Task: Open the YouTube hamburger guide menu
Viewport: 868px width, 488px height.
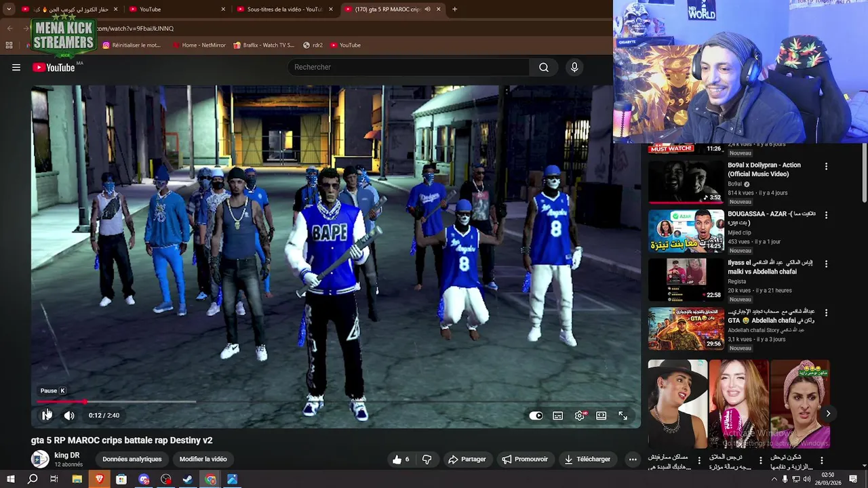Action: pos(16,67)
